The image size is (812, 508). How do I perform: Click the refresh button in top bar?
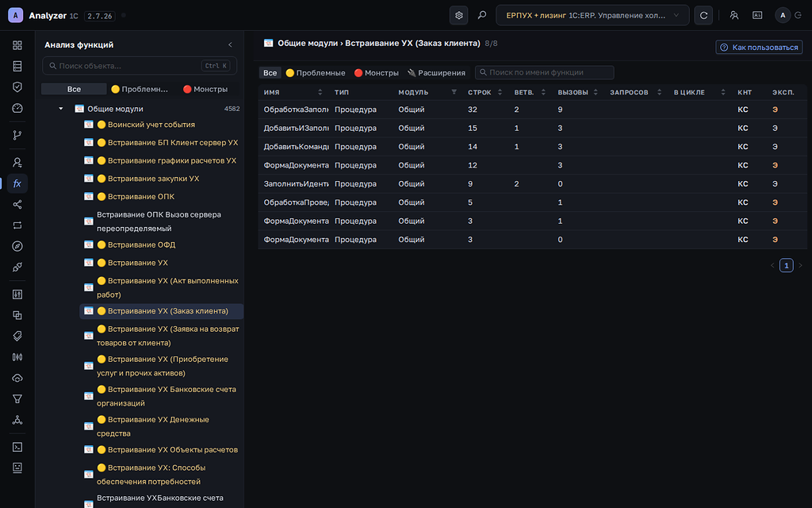703,16
